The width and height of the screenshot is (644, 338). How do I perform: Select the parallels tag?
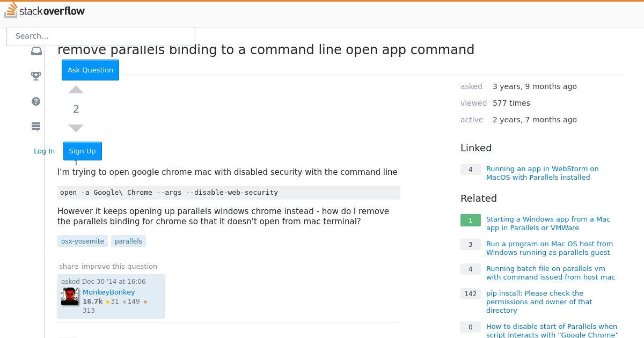pos(128,241)
